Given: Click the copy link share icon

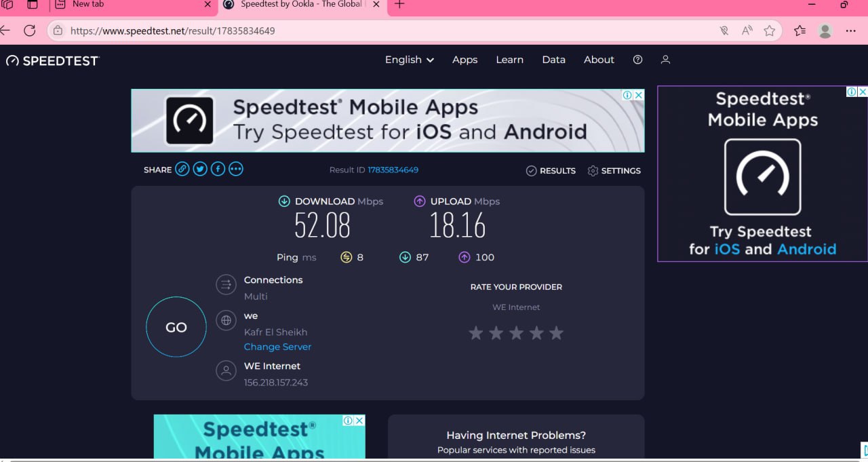Looking at the screenshot, I should (x=182, y=170).
